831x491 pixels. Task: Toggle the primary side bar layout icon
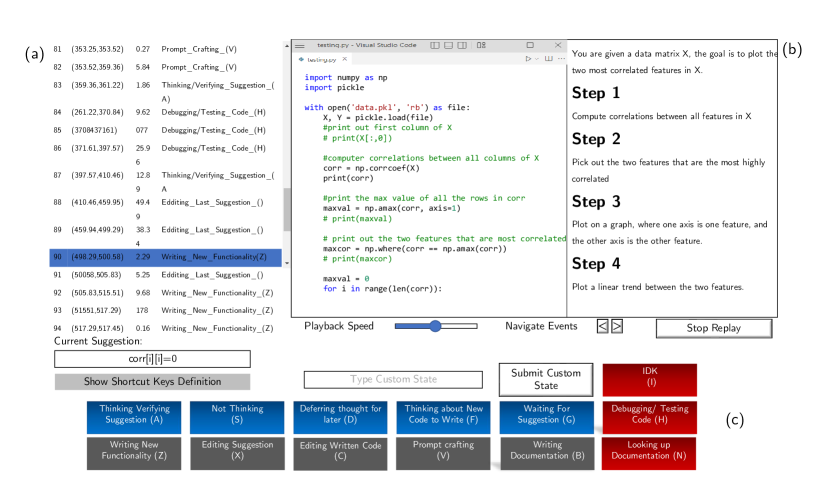[435, 46]
